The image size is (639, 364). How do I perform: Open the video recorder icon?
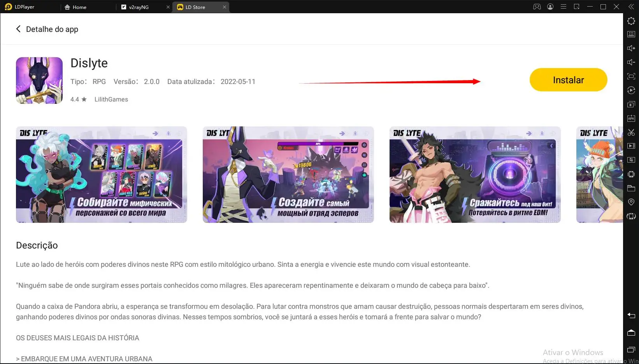coord(631,146)
